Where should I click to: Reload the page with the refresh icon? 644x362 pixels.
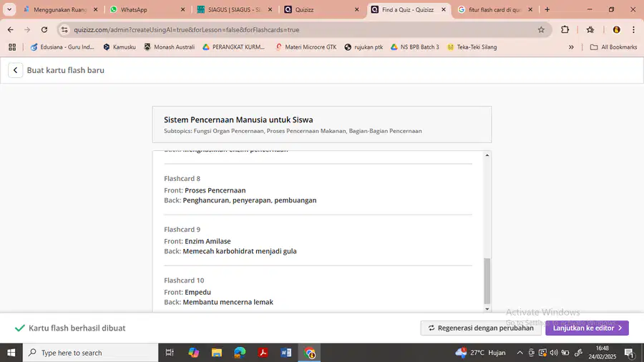pyautogui.click(x=44, y=29)
